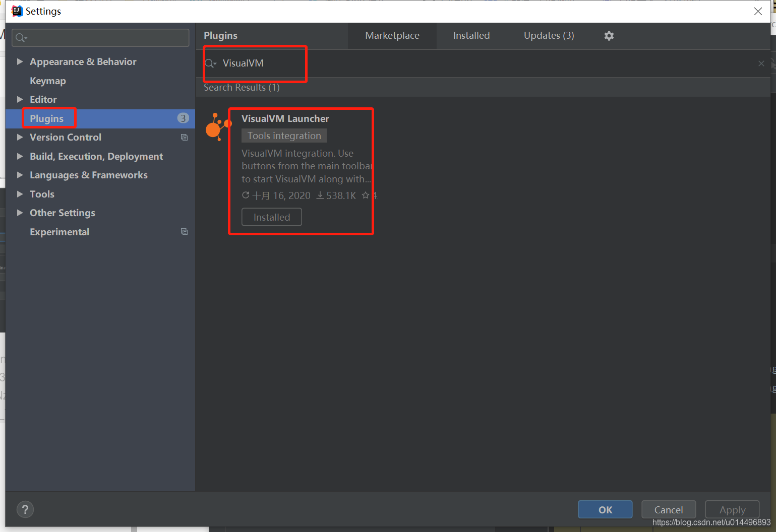Screen dimensions: 776x532
Task: Click the download count 538.1K
Action: [x=336, y=195]
